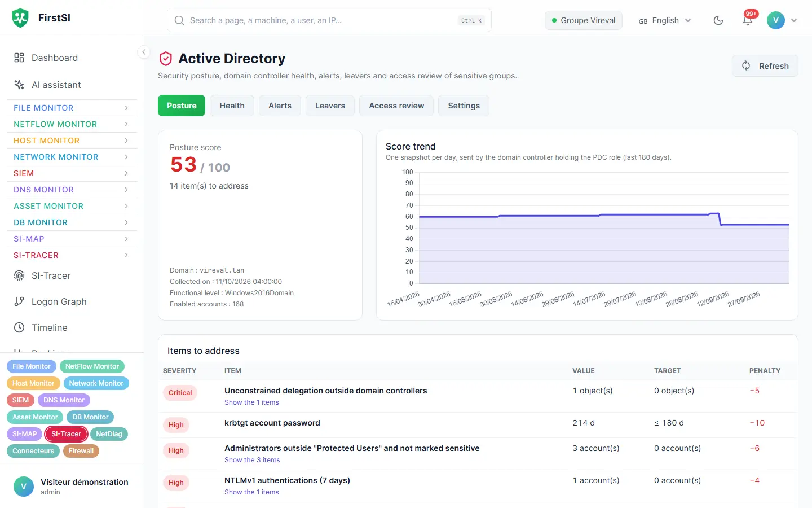The image size is (812, 508).
Task: Click the search magnifier icon
Action: 179,20
